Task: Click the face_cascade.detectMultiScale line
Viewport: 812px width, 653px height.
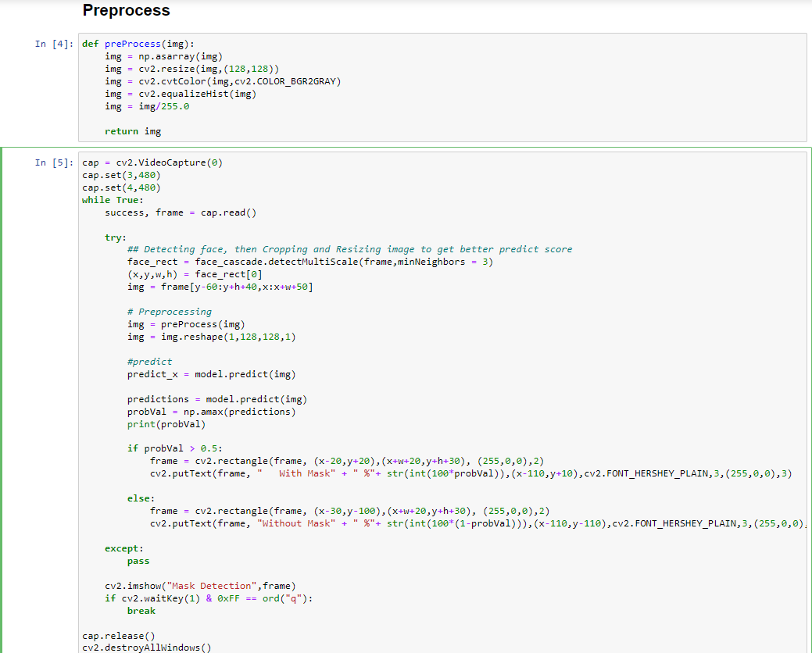Action: 310,262
